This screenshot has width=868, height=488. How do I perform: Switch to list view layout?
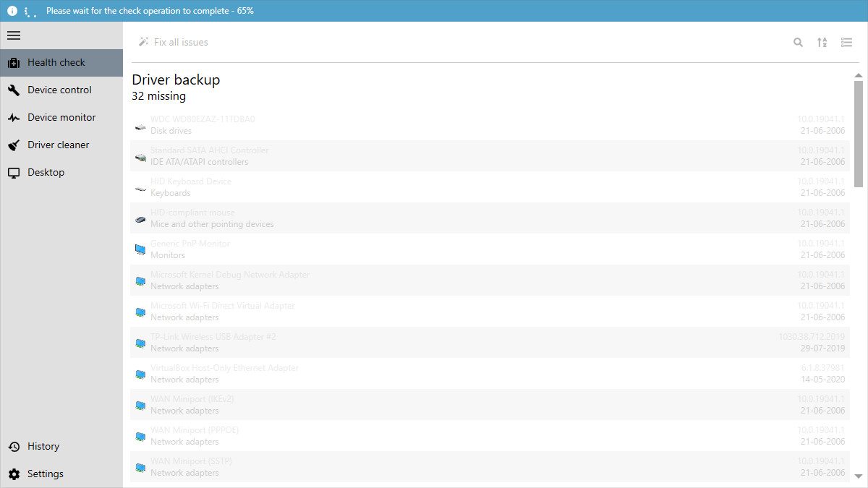846,42
